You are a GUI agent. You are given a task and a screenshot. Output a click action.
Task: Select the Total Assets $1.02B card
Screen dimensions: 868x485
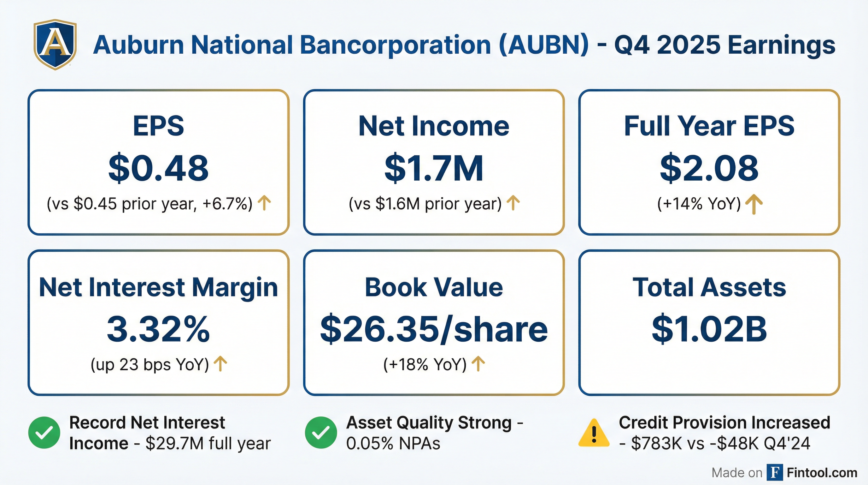tap(709, 322)
